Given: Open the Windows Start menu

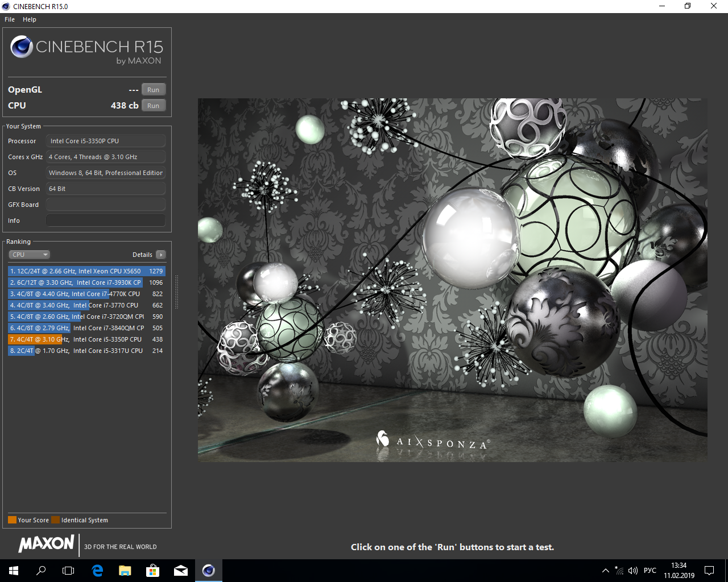Looking at the screenshot, I should [x=14, y=571].
